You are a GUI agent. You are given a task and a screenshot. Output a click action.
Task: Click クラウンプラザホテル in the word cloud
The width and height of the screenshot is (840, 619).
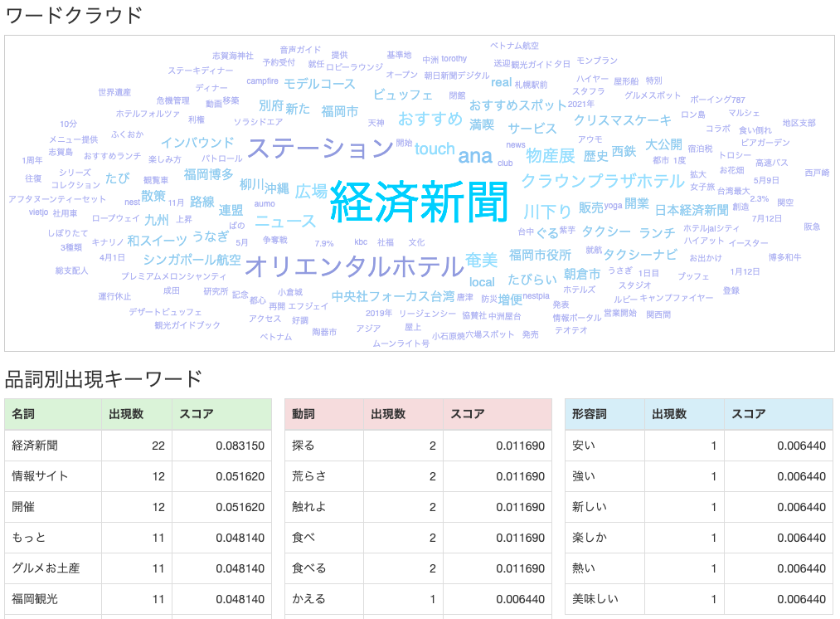[x=603, y=181]
